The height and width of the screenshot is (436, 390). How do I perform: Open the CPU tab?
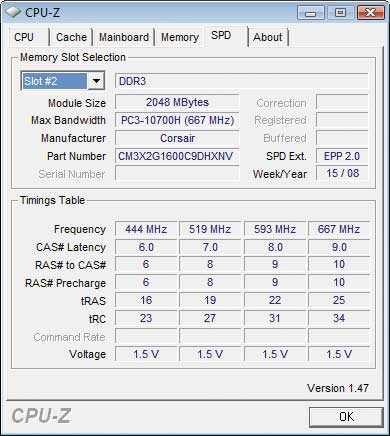29,37
